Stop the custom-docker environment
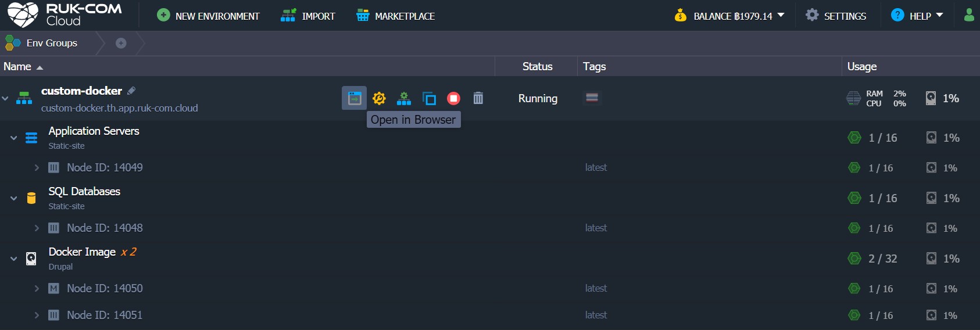 pyautogui.click(x=453, y=98)
